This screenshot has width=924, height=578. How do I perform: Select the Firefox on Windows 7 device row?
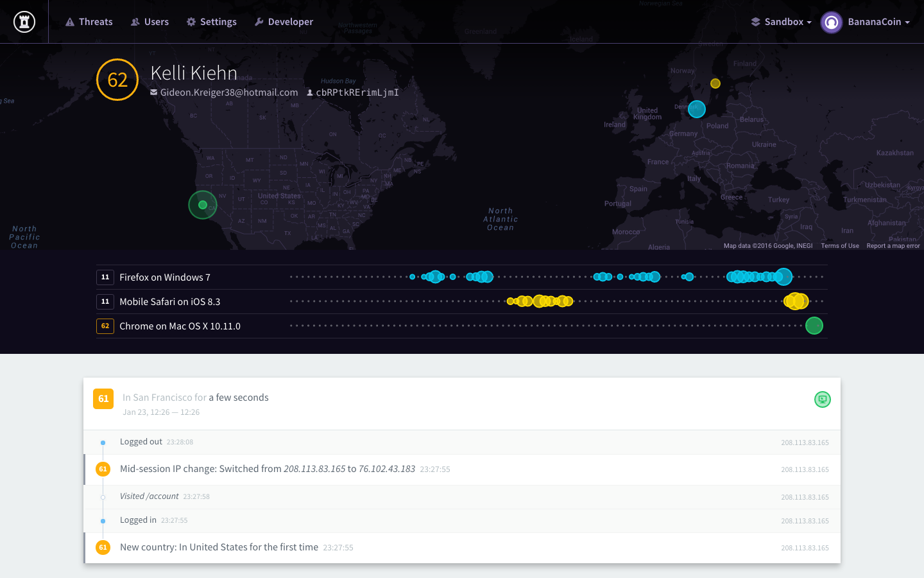[165, 277]
